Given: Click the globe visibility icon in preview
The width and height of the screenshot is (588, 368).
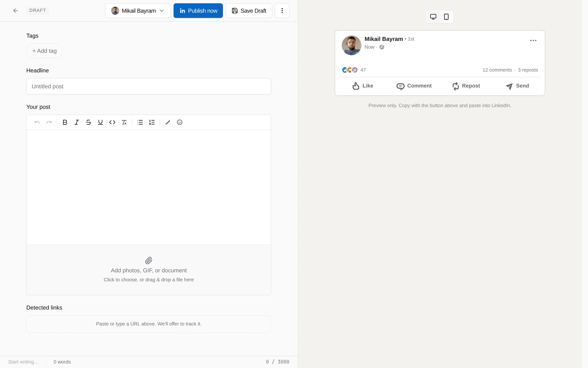Looking at the screenshot, I should [x=382, y=47].
